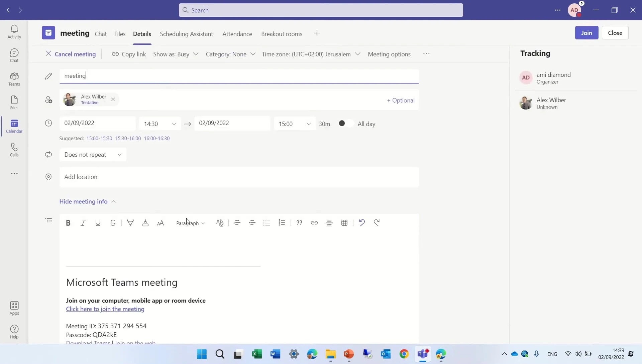Open Calls in the sidebar
The image size is (642, 364).
(x=14, y=150)
